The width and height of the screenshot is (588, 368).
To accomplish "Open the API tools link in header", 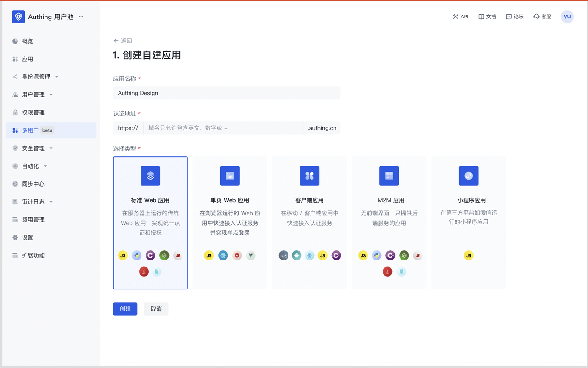I will [x=460, y=17].
